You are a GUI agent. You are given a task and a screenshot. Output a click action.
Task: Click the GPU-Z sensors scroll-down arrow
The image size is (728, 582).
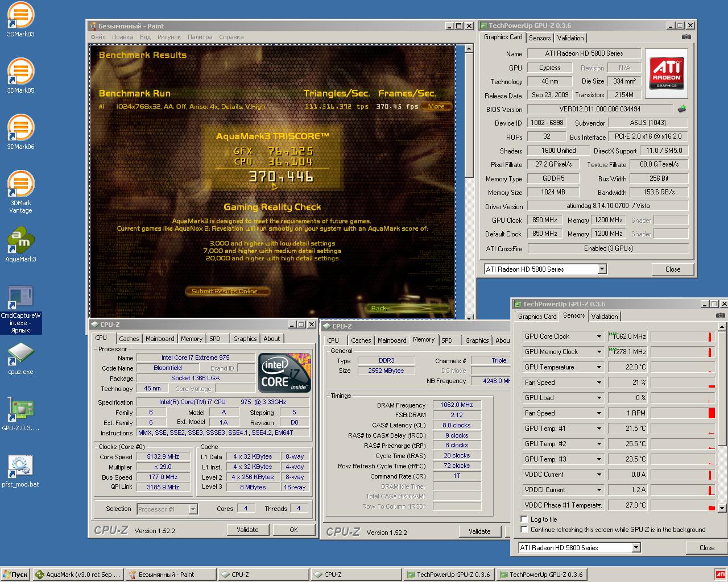point(722,508)
